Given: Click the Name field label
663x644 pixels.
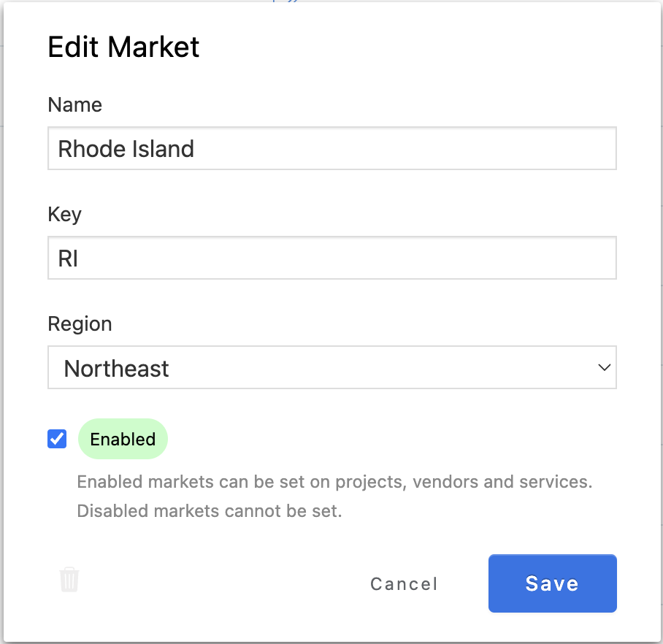Looking at the screenshot, I should point(74,104).
